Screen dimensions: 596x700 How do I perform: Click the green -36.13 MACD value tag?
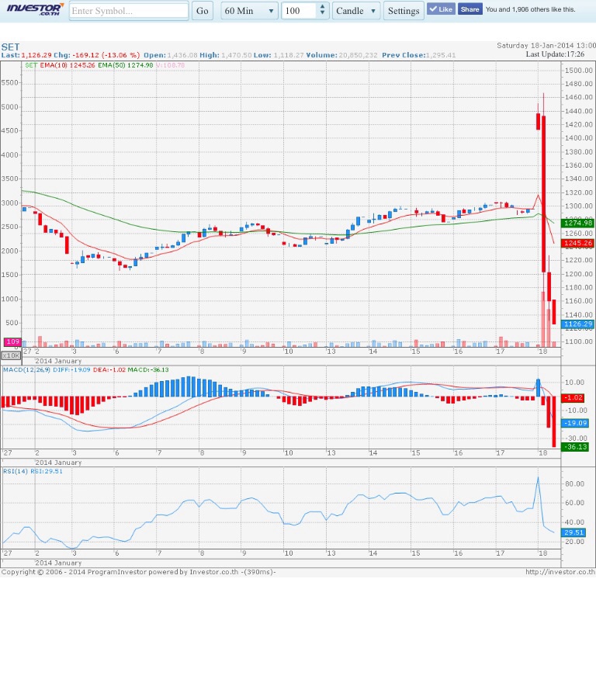point(575,446)
